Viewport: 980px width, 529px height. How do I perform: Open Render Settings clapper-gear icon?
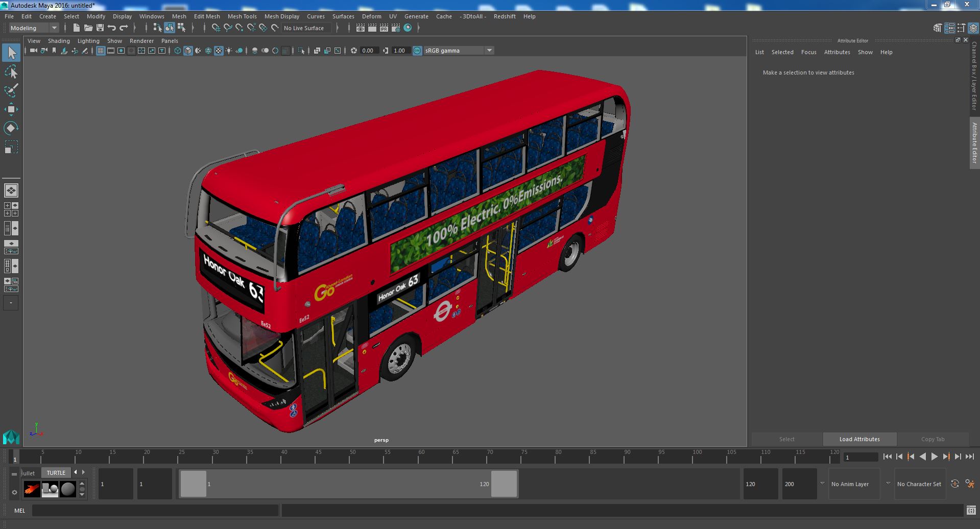pos(396,28)
